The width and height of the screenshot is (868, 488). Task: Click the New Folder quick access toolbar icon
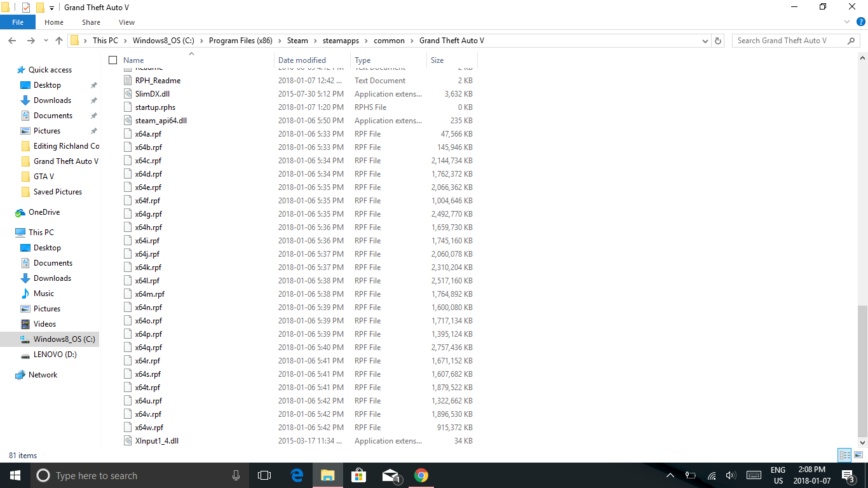pos(40,7)
